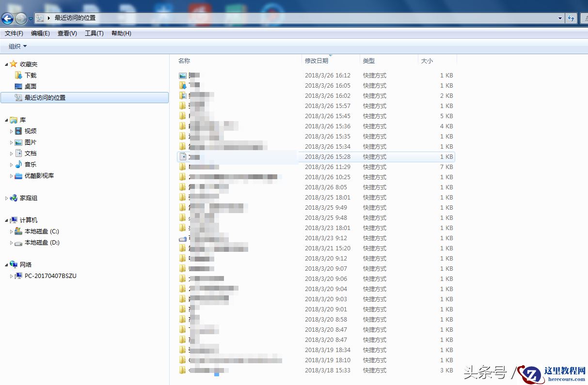Click folder icon dated 2018/3/26 15:45
588x385 pixels.
tap(182, 116)
